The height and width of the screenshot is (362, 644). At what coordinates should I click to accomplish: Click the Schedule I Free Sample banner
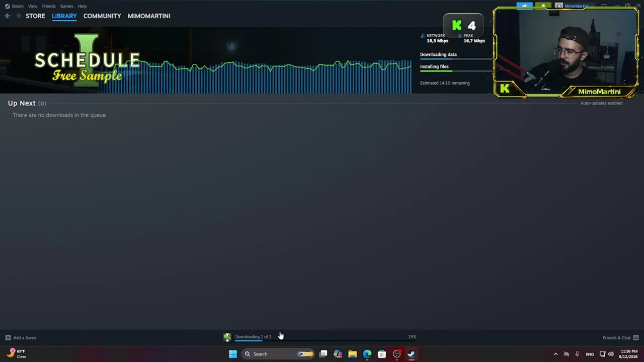click(87, 60)
